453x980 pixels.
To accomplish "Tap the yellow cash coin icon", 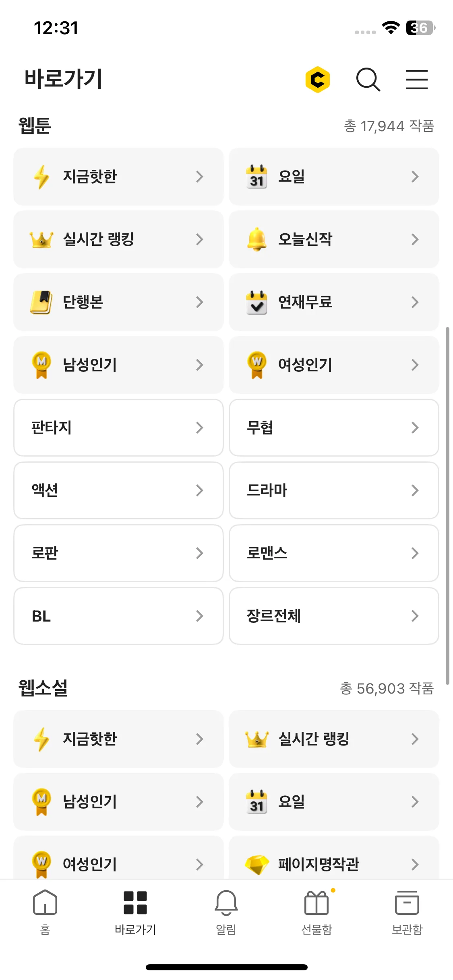I will (318, 79).
